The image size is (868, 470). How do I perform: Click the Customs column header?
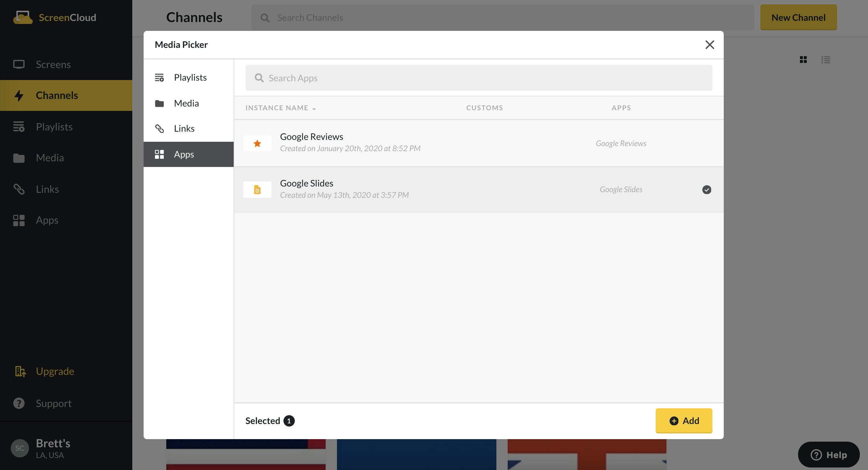[x=484, y=108]
